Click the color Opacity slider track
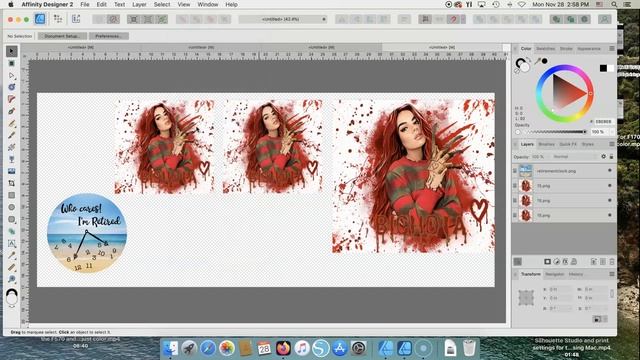The width and height of the screenshot is (640, 360). click(x=556, y=132)
